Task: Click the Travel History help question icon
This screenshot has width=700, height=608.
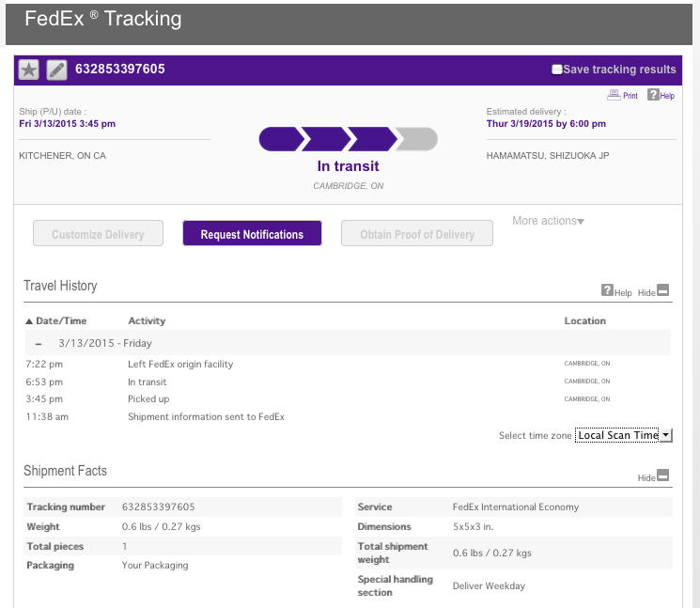Action: 607,290
